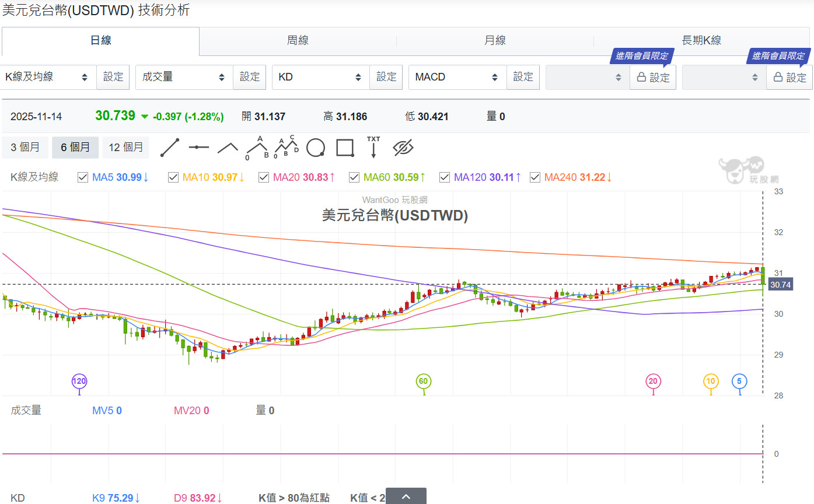
Task: Select the angle line drawing tool
Action: (x=228, y=148)
